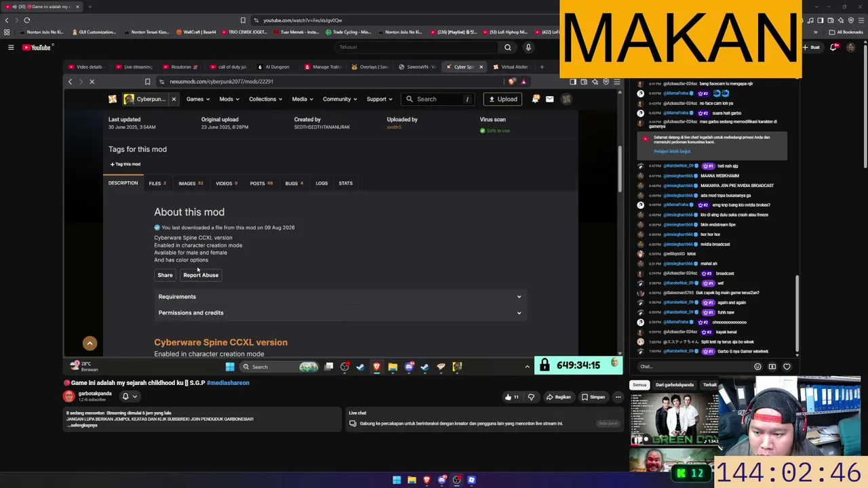The width and height of the screenshot is (868, 488).
Task: Open the Nexus Mods home logo
Action: [x=113, y=99]
